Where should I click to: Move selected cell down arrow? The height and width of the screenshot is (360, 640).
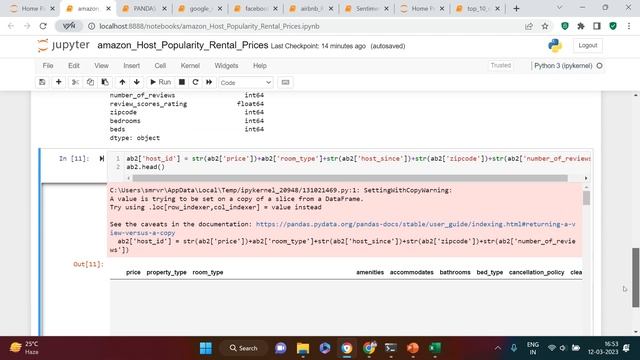click(x=137, y=82)
